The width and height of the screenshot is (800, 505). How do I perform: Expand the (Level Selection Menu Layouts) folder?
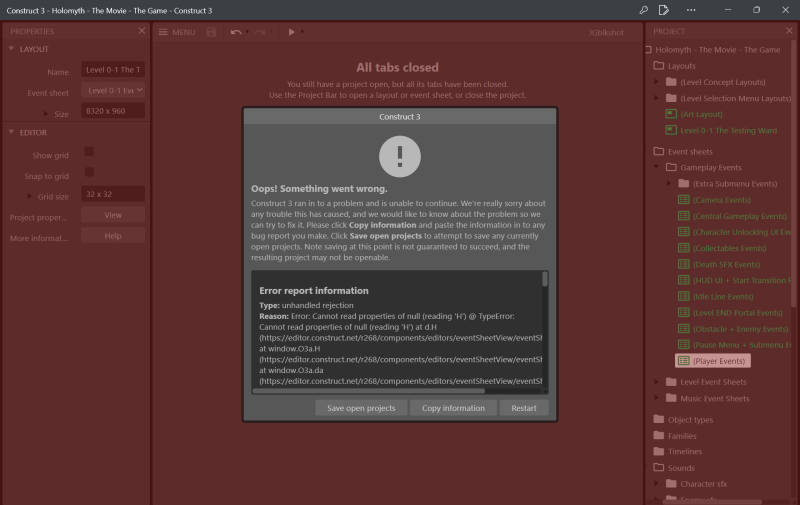tap(657, 98)
